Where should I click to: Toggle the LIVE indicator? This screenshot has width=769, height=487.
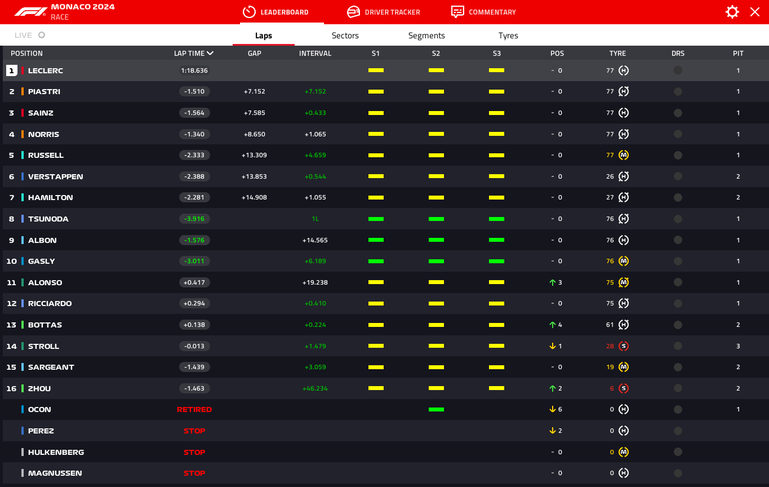[x=29, y=35]
